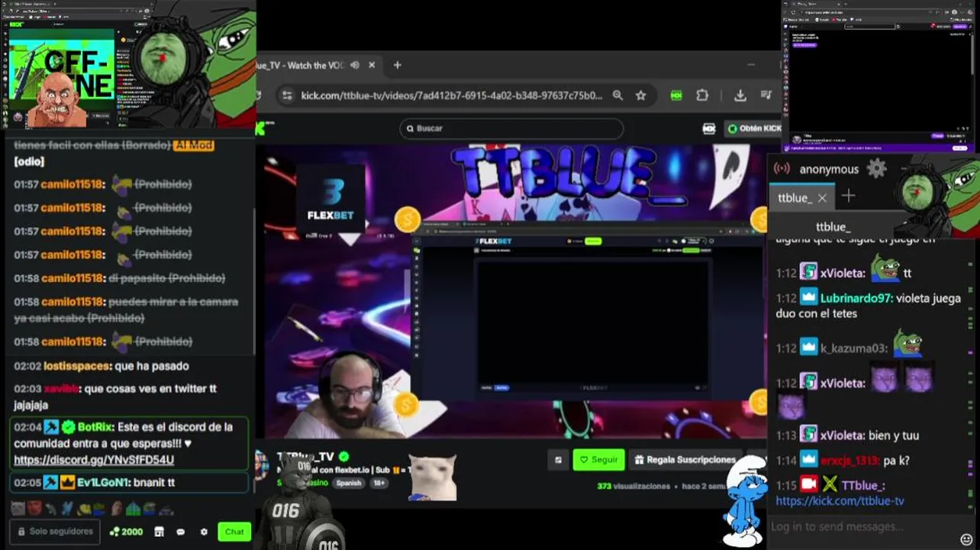Click TTblue_ username in right chat
The width and height of the screenshot is (980, 550).
click(x=863, y=485)
